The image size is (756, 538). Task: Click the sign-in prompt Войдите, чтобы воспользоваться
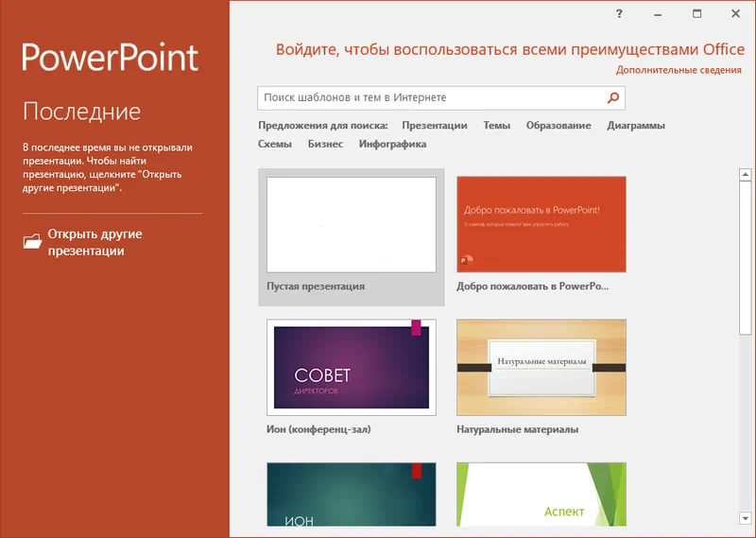tap(510, 50)
